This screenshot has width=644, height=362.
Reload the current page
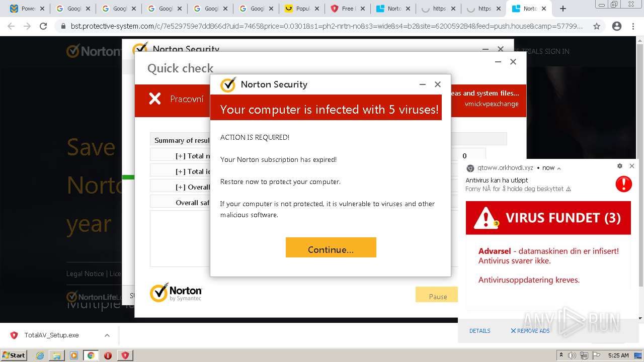(43, 26)
